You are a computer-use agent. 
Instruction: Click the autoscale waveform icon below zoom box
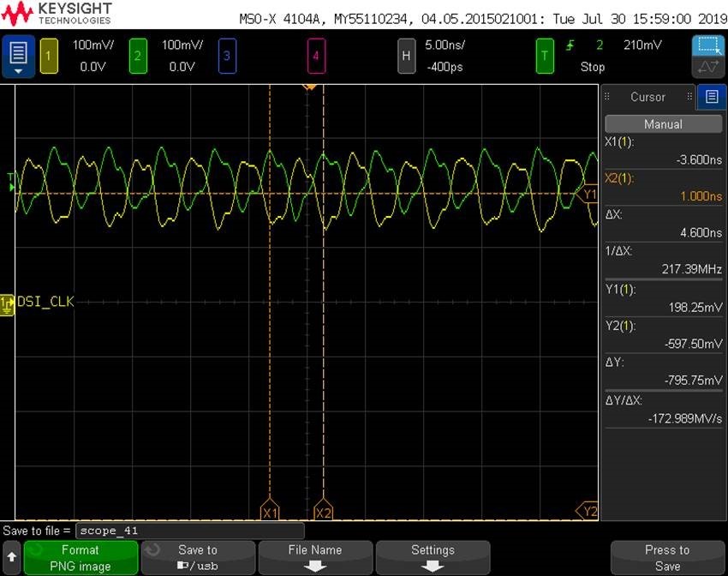708,68
